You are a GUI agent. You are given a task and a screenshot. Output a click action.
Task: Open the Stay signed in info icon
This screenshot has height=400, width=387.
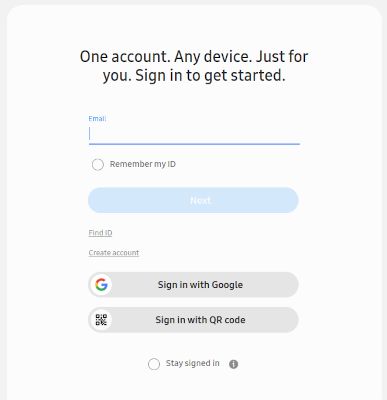point(234,364)
